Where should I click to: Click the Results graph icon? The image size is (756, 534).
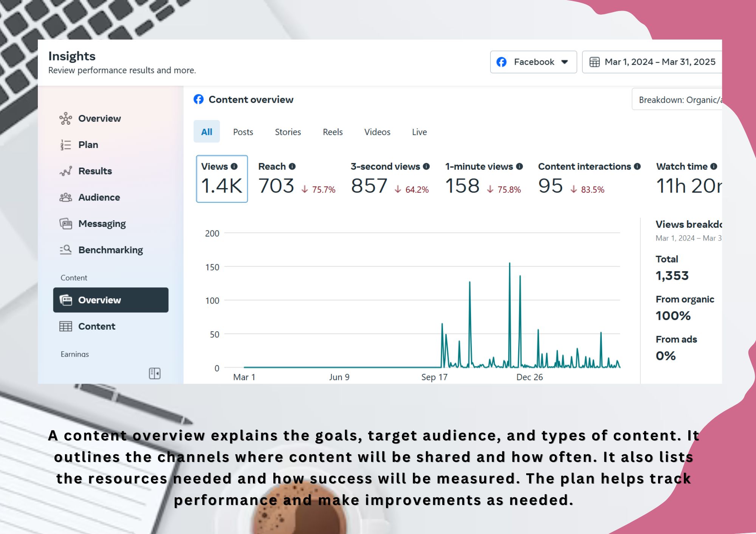(65, 171)
